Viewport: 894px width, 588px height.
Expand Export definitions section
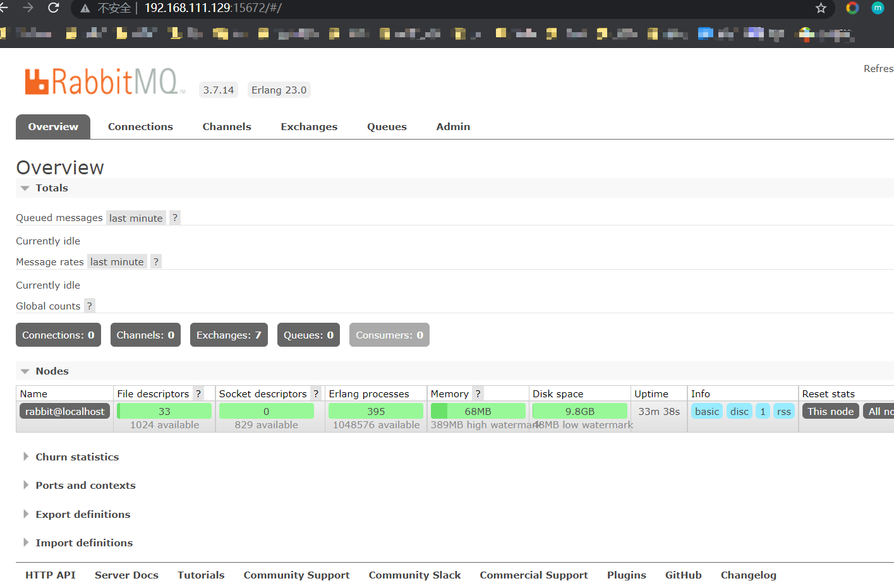point(76,514)
